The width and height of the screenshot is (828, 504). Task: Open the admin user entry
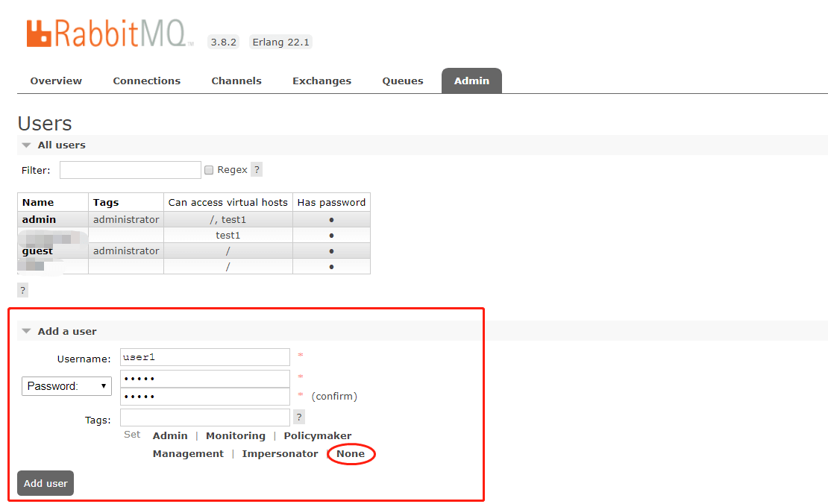(x=39, y=219)
